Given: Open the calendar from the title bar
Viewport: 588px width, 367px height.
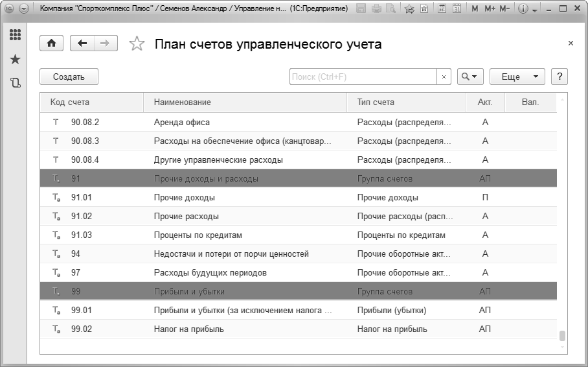Looking at the screenshot, I should pyautogui.click(x=457, y=9).
